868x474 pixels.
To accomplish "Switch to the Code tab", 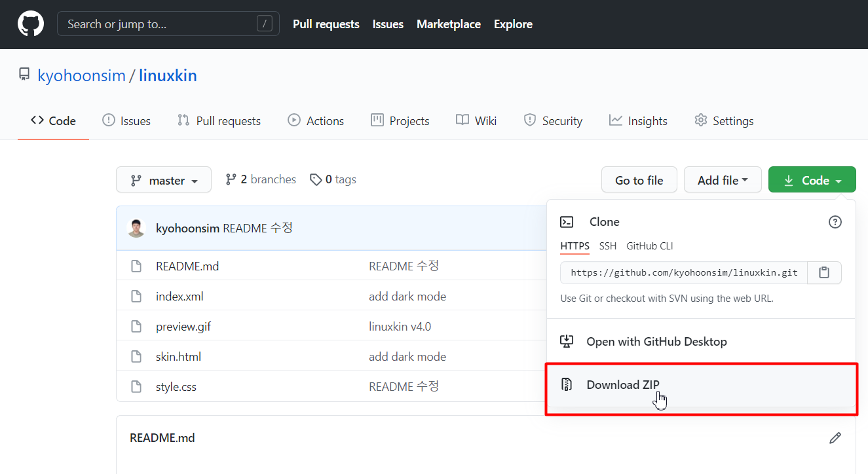I will (53, 121).
